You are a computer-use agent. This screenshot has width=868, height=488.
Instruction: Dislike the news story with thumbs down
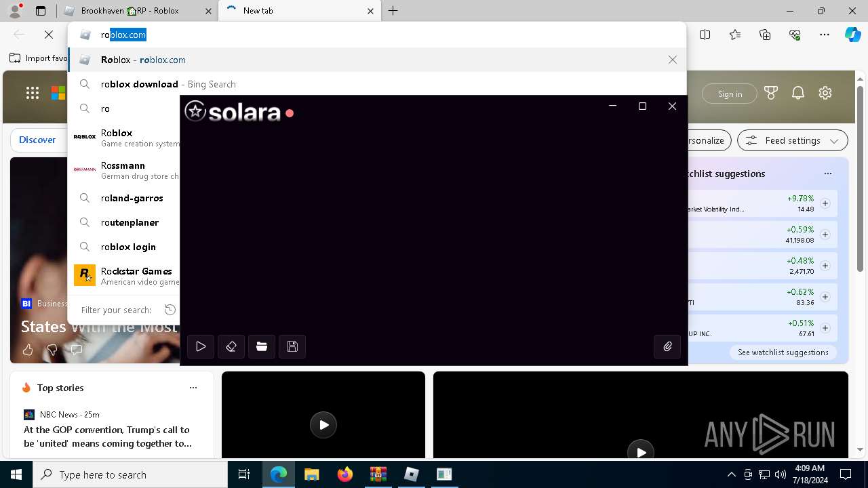tap(52, 350)
